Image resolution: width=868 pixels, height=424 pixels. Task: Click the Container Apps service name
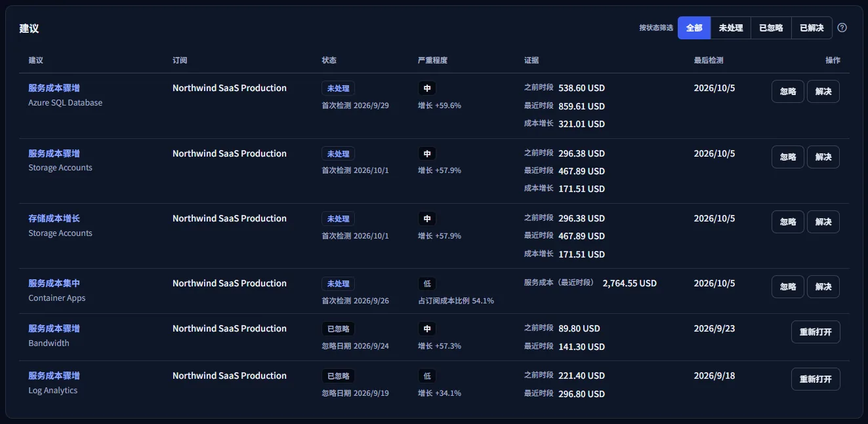coord(56,298)
